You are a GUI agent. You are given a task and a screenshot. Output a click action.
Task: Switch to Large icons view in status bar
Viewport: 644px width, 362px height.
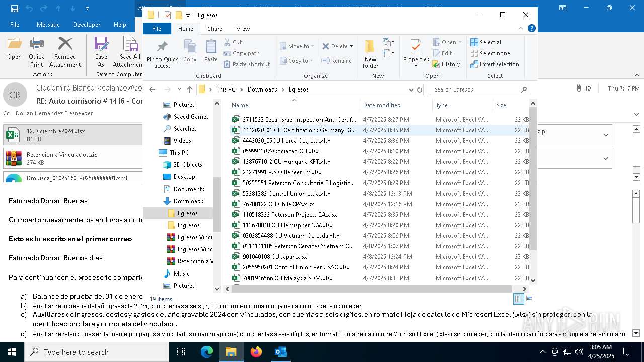coord(529,299)
